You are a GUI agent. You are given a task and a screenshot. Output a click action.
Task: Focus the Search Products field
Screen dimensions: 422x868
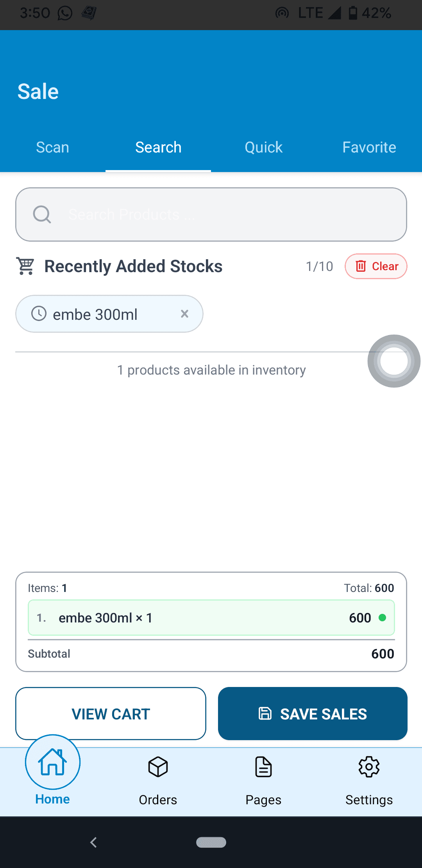click(227, 214)
